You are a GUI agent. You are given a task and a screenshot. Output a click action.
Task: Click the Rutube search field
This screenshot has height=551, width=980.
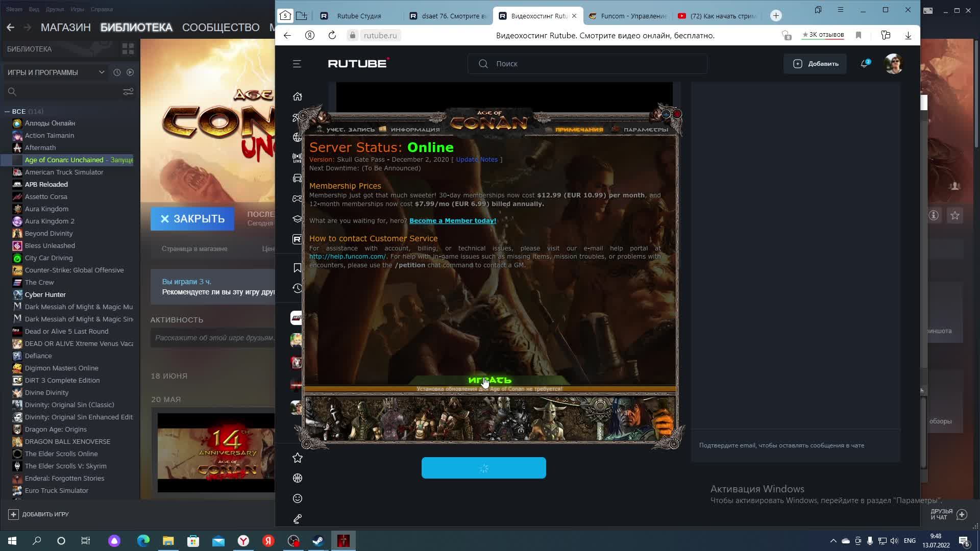[587, 64]
